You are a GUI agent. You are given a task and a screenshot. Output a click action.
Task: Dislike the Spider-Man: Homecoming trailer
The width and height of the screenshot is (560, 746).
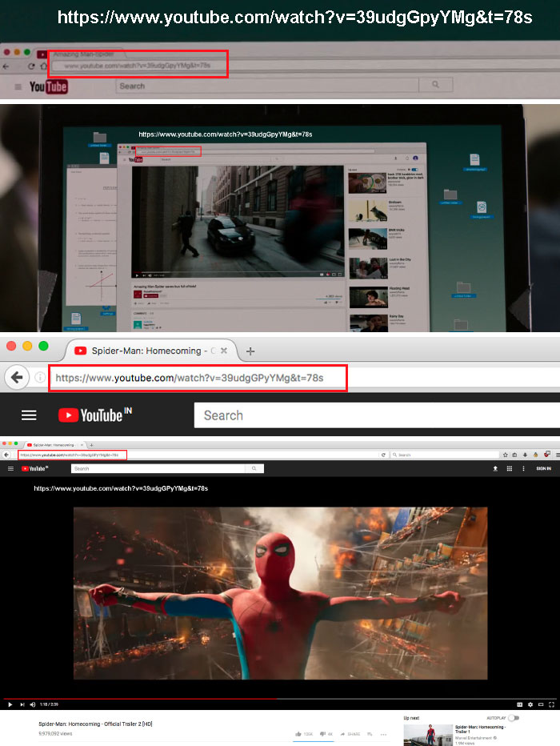point(326,734)
